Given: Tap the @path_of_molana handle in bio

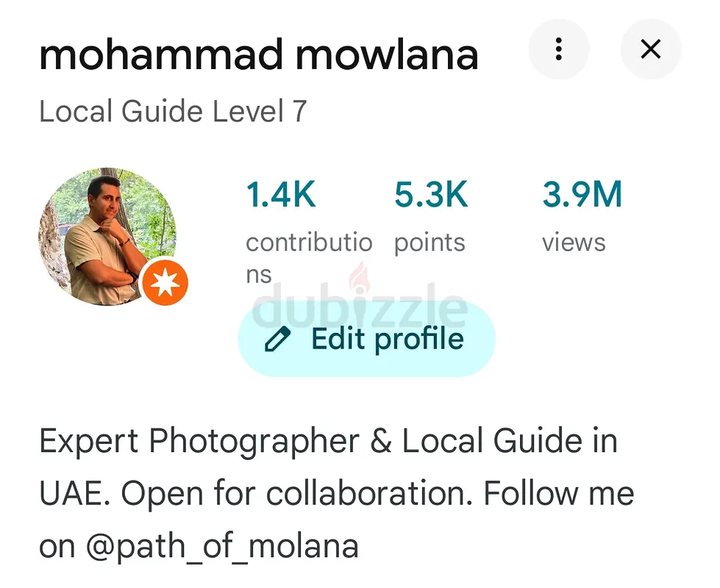Looking at the screenshot, I should pos(220,546).
